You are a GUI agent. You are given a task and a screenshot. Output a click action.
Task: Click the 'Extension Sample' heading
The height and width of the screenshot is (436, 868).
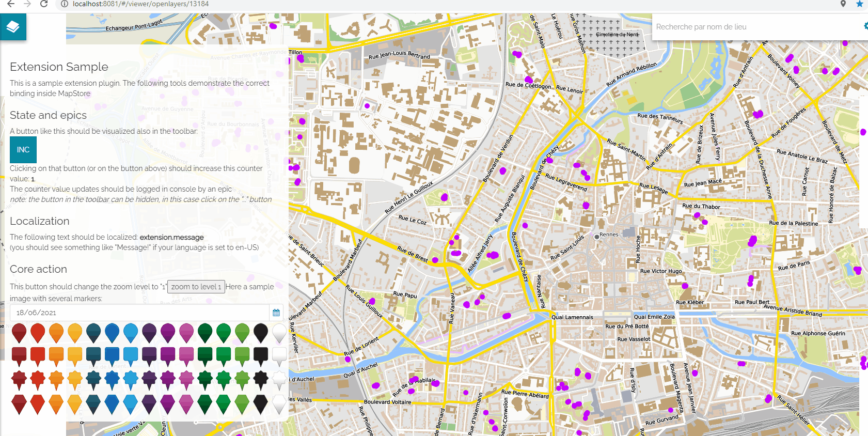point(59,67)
